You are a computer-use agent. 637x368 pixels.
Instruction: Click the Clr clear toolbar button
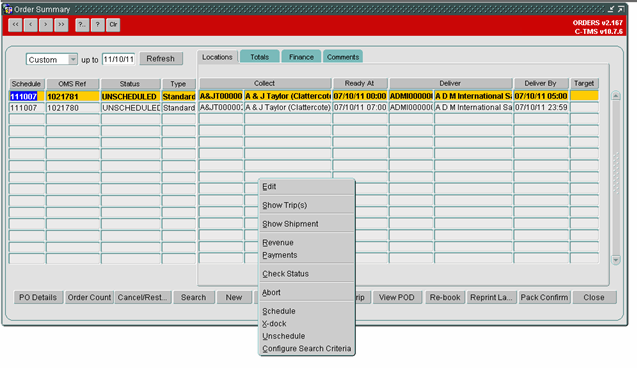pyautogui.click(x=113, y=25)
